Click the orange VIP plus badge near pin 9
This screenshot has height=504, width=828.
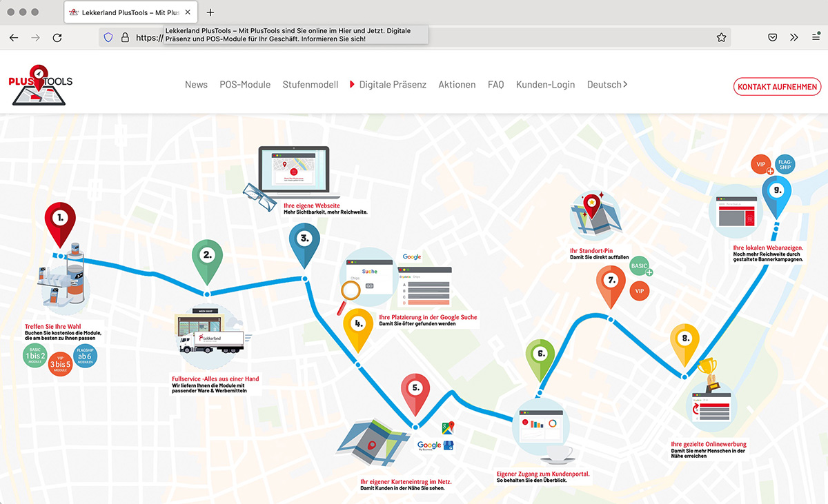[x=762, y=165]
